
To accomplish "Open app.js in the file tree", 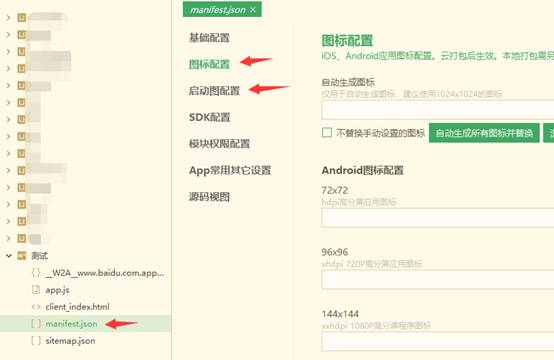I will click(x=57, y=290).
